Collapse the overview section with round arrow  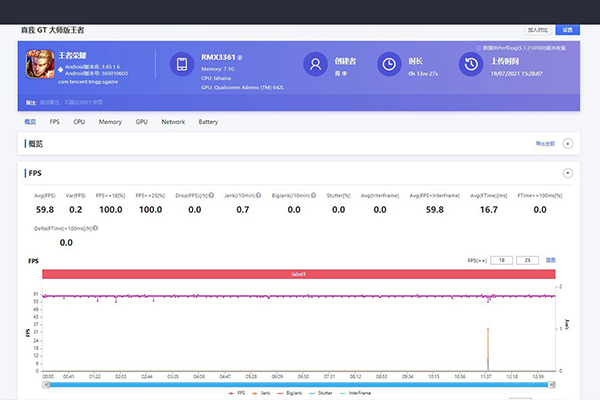567,144
